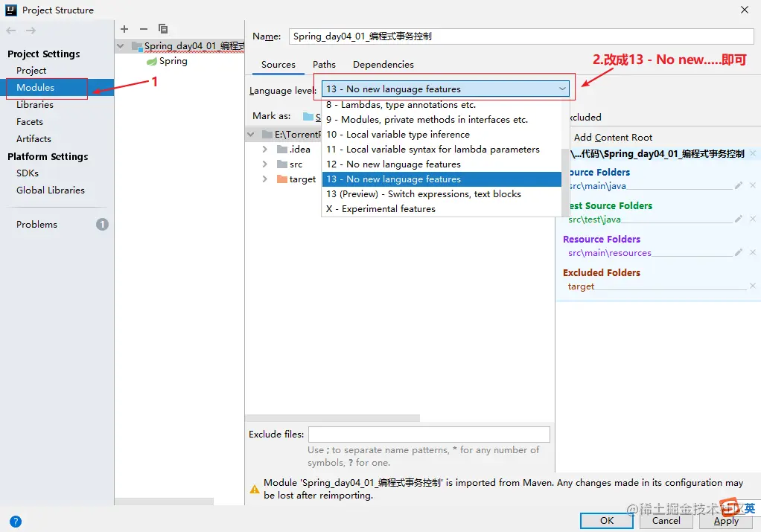The image size is (761, 532).
Task: Remove selected module with minus icon
Action: (x=143, y=29)
